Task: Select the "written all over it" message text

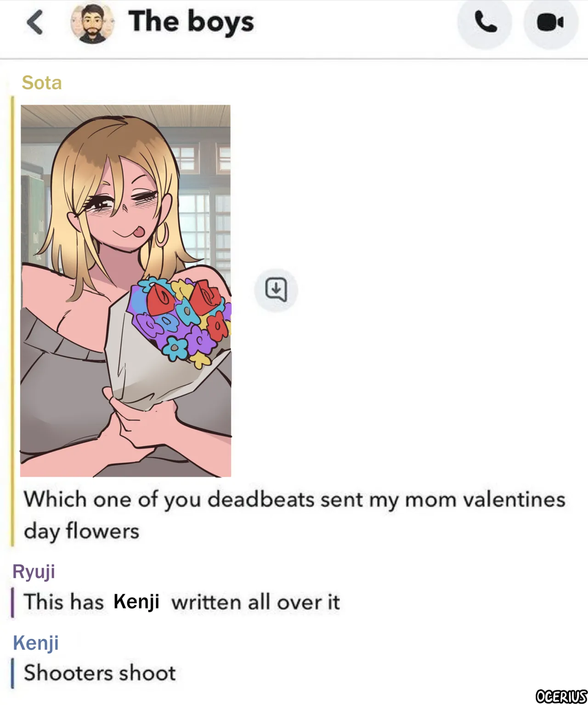Action: [255, 602]
